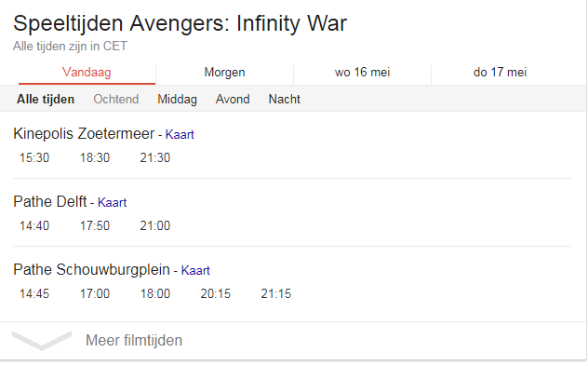This screenshot has width=588, height=366.
Task: Select the 14:45 Pathe Schouwburgplein showtime
Action: pyautogui.click(x=34, y=293)
